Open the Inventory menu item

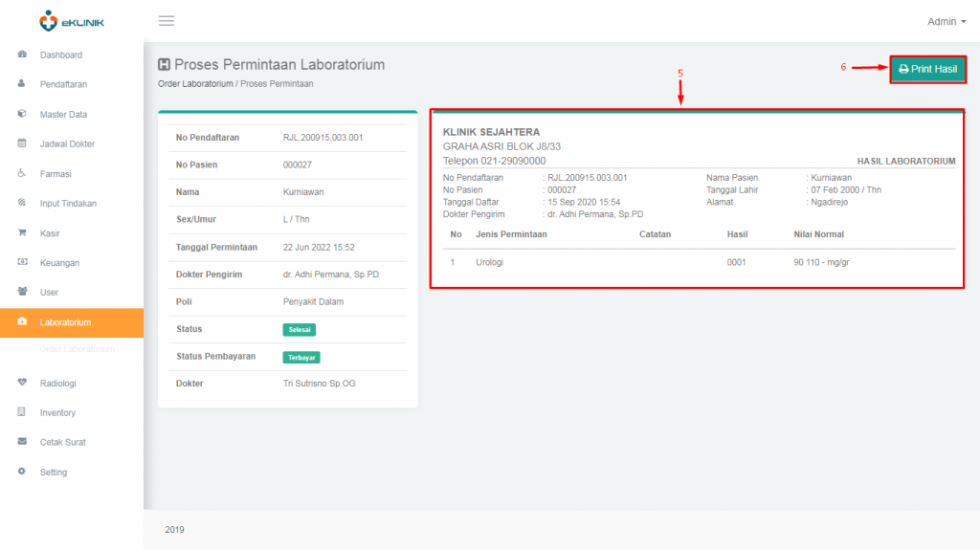coord(57,412)
